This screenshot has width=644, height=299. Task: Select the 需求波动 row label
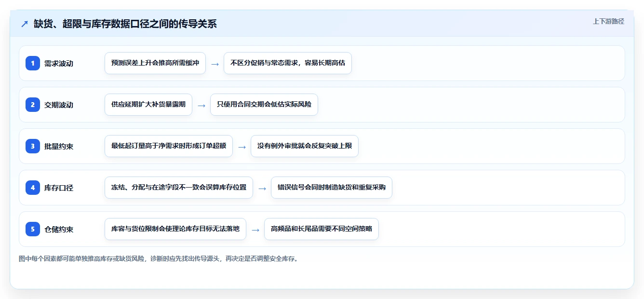[x=59, y=63]
